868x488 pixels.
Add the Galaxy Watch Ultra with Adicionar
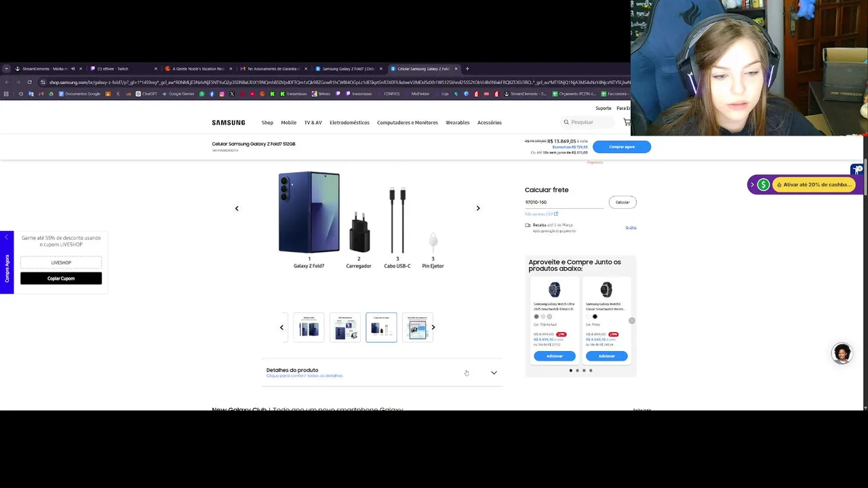tap(555, 356)
